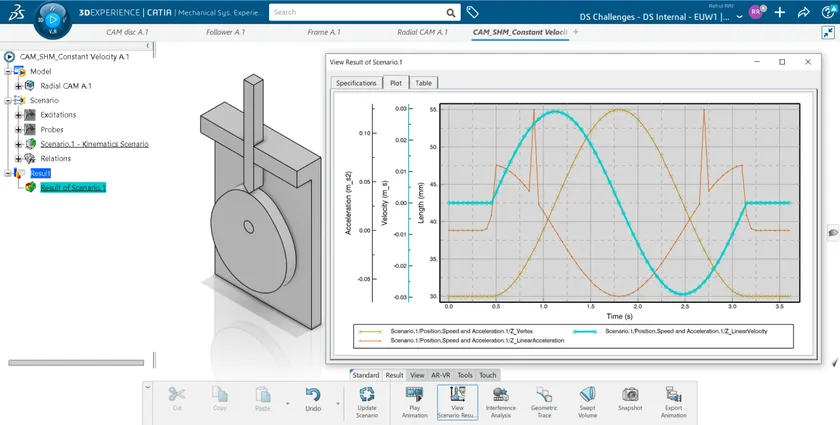Click the Export Animation icon

click(x=673, y=396)
